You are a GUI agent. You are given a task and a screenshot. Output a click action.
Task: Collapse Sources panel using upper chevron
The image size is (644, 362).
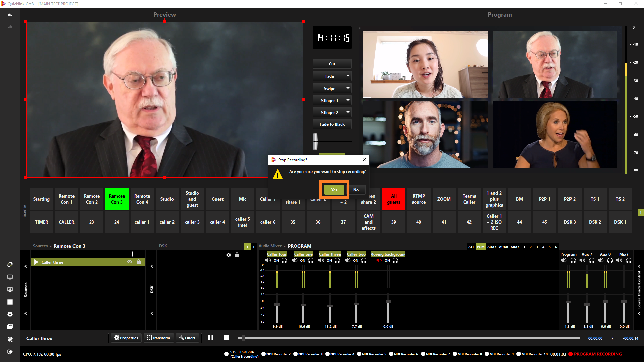pos(26,266)
